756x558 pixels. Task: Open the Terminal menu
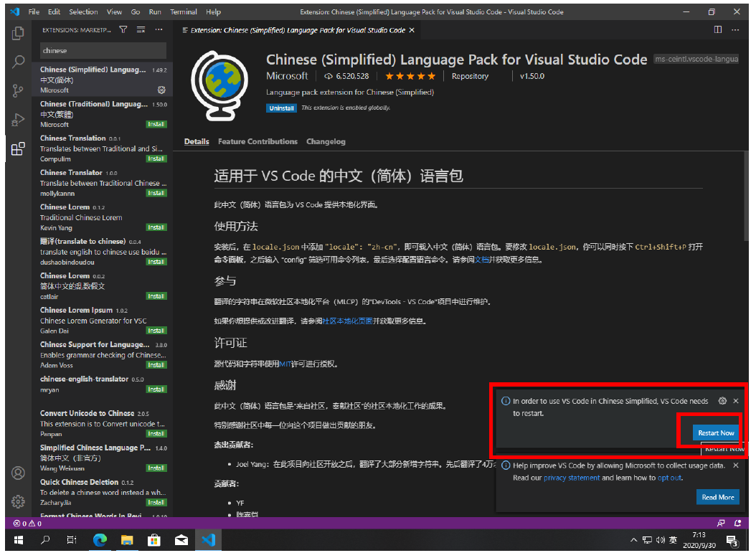(x=184, y=12)
